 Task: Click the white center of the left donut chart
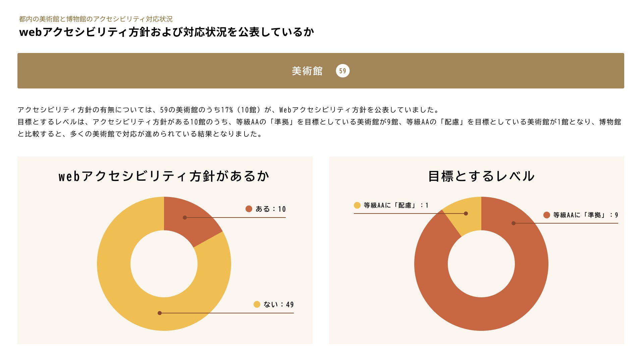point(164,264)
